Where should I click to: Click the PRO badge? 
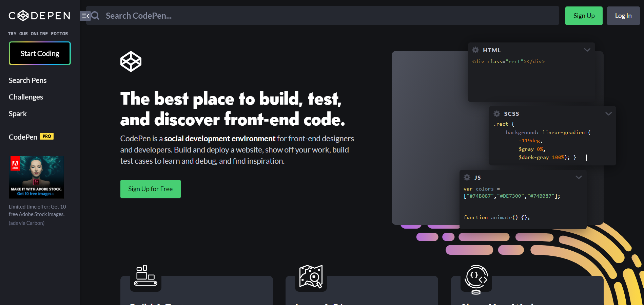pyautogui.click(x=47, y=136)
